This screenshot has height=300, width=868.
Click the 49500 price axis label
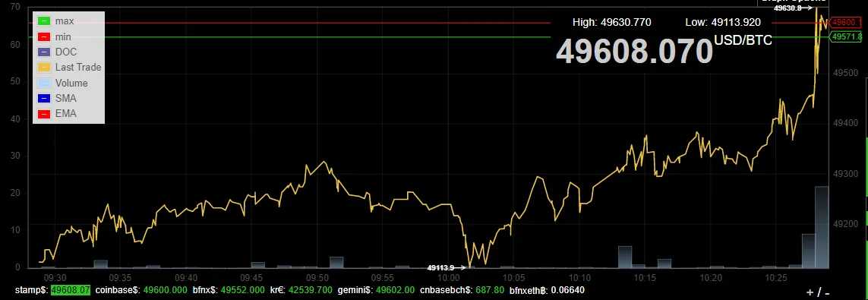click(847, 72)
